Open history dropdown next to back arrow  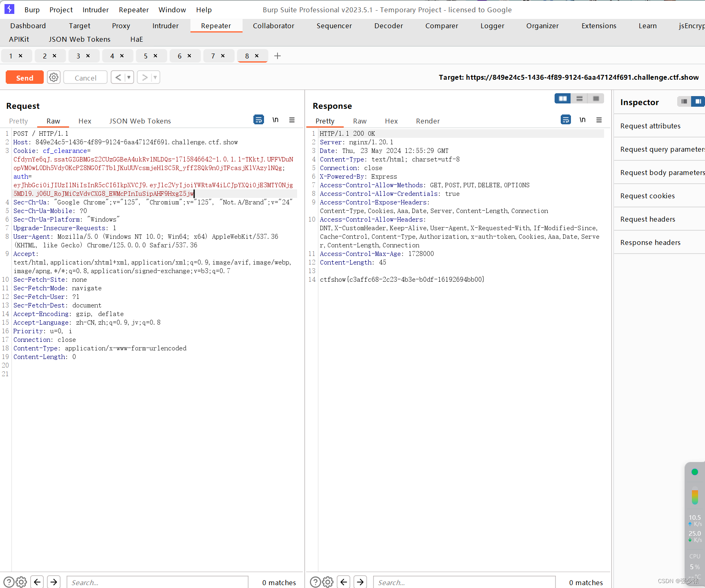129,77
